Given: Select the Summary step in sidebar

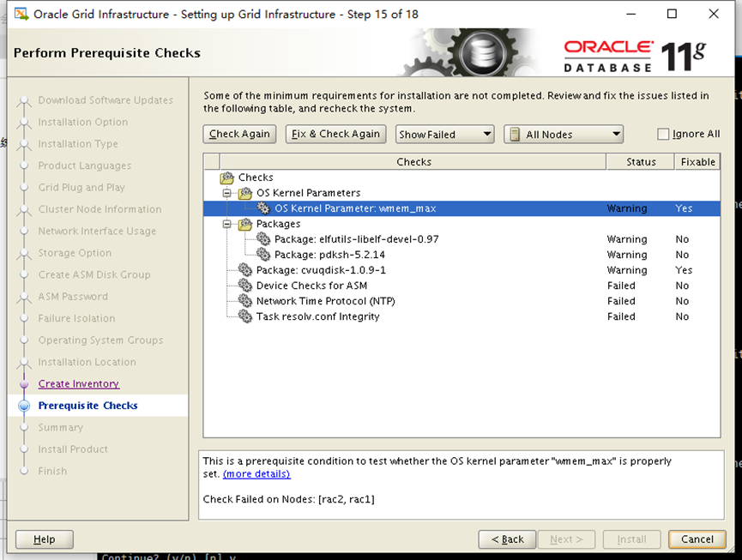Looking at the screenshot, I should (x=61, y=428).
